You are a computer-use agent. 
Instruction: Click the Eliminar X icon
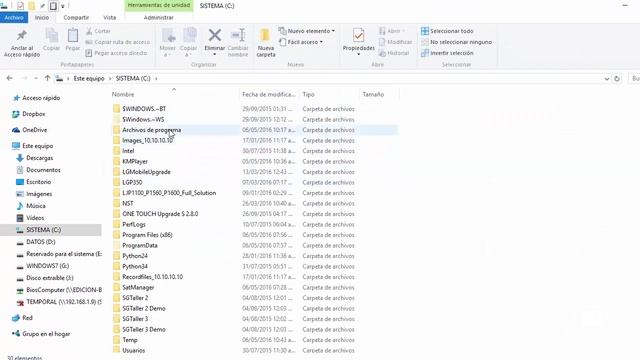pyautogui.click(x=215, y=35)
